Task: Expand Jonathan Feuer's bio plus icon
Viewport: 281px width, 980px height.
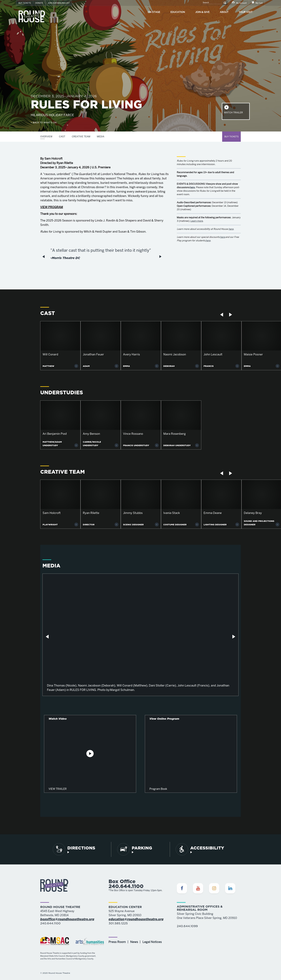Action: [116, 366]
